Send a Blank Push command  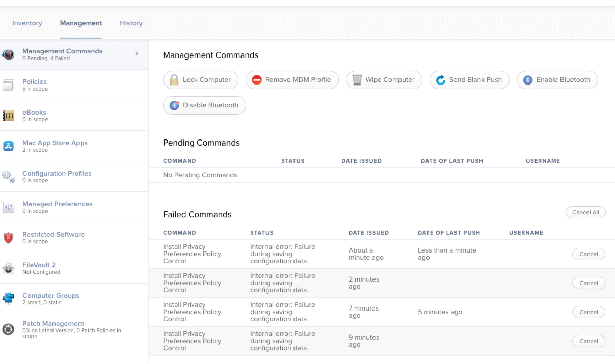click(469, 80)
